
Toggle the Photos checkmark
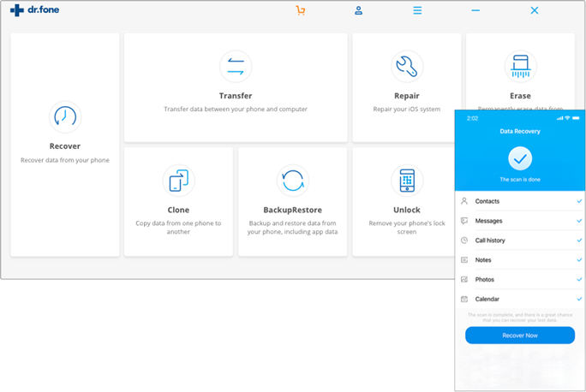coord(579,279)
